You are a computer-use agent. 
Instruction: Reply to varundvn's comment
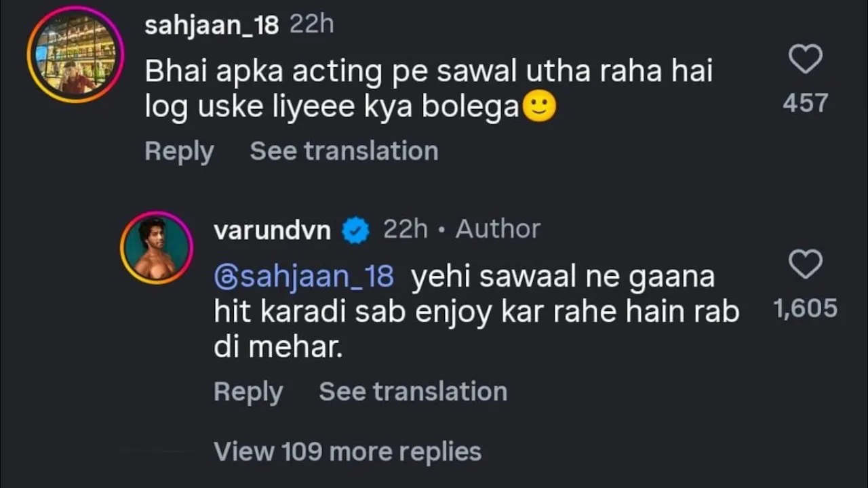point(248,391)
